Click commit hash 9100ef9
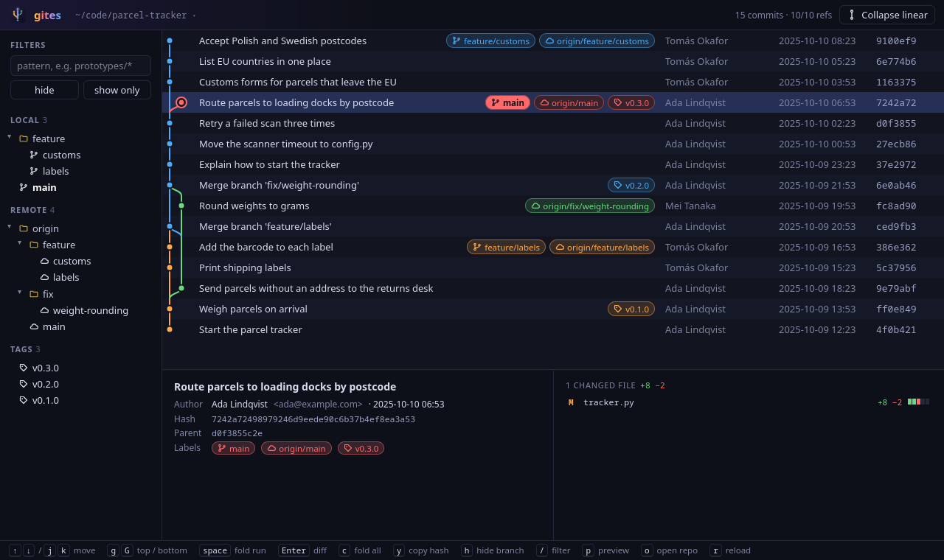The image size is (944, 560). pos(896,41)
